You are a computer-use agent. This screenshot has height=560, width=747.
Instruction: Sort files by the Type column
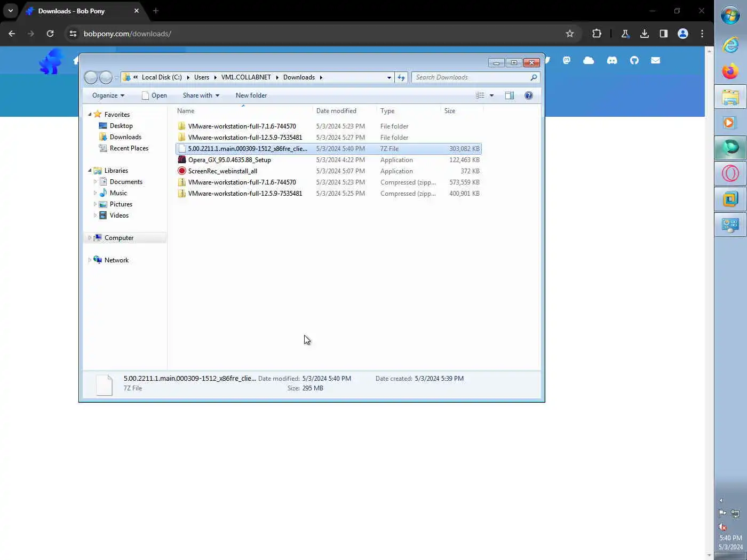(x=409, y=111)
